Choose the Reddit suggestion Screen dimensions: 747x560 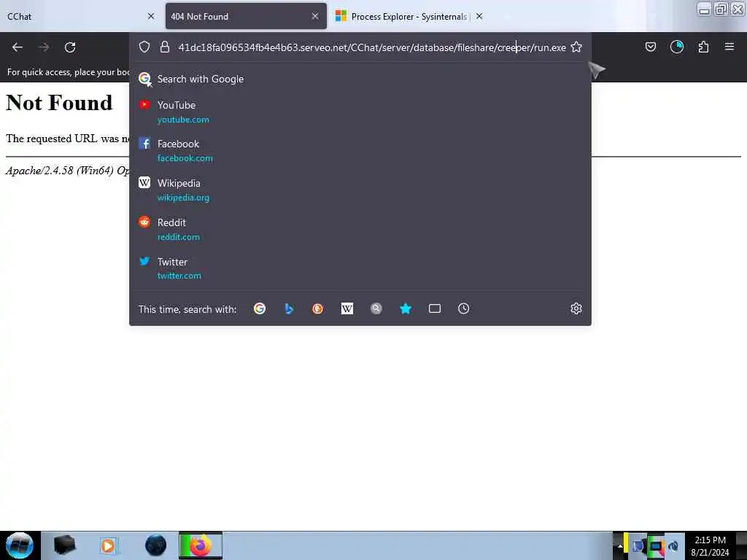[360, 229]
